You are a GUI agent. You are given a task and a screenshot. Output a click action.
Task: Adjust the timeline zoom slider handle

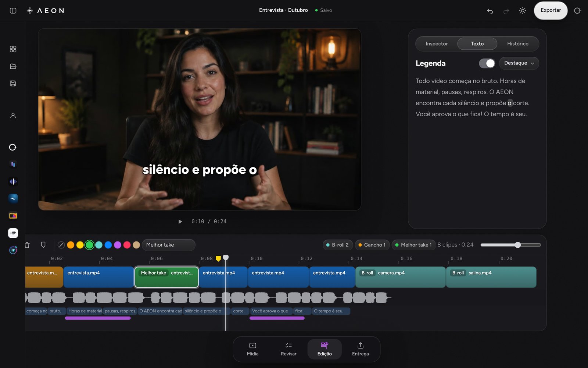click(x=518, y=245)
